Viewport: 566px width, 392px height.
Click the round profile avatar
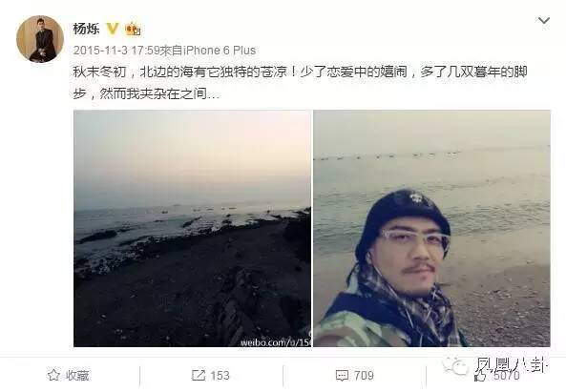(x=40, y=39)
